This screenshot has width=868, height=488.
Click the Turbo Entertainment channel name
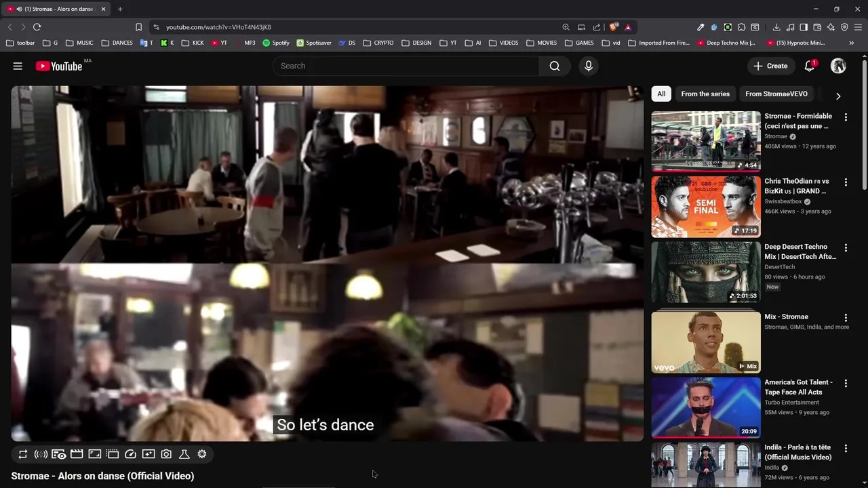pos(791,403)
